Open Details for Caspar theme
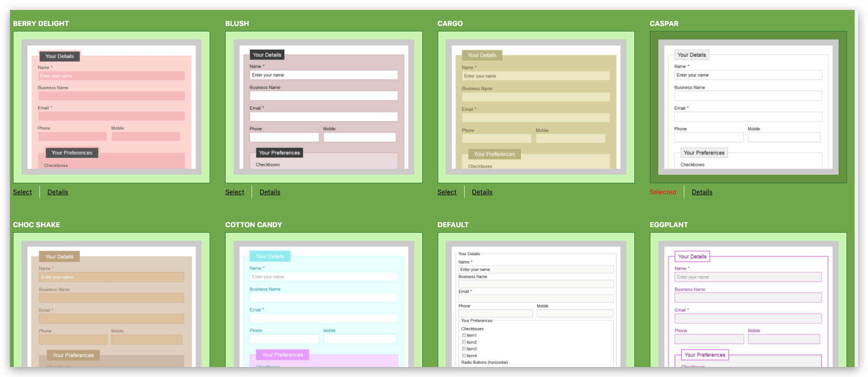Viewport: 868px width, 377px height. click(x=702, y=192)
